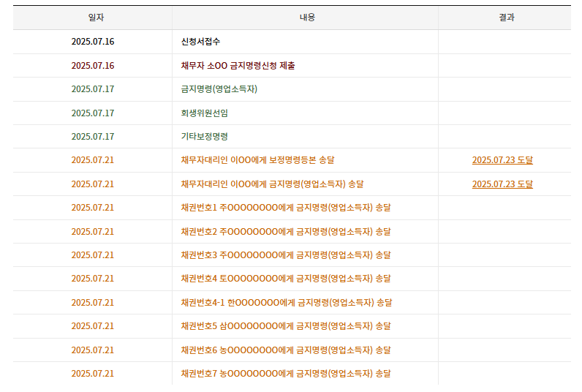Click date 2025.07.21 in 보정명령등본 송달 row
This screenshot has height=392, width=582.
(93, 160)
